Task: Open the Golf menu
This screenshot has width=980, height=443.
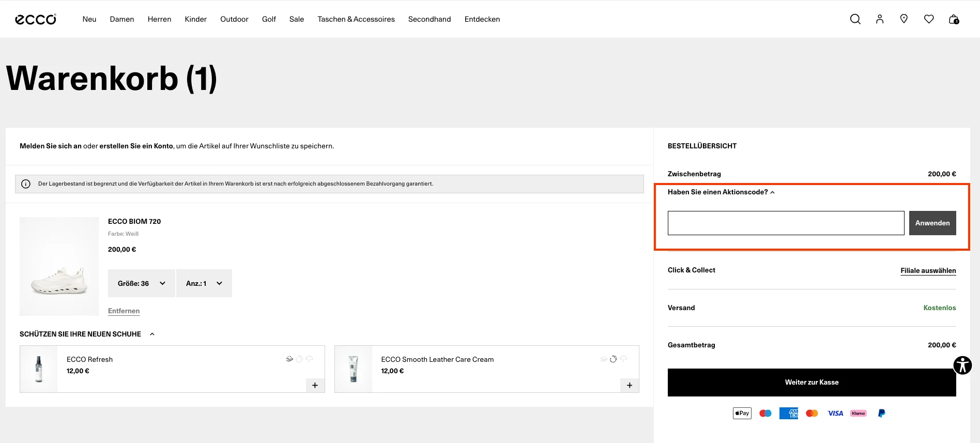Action: pyautogui.click(x=269, y=19)
